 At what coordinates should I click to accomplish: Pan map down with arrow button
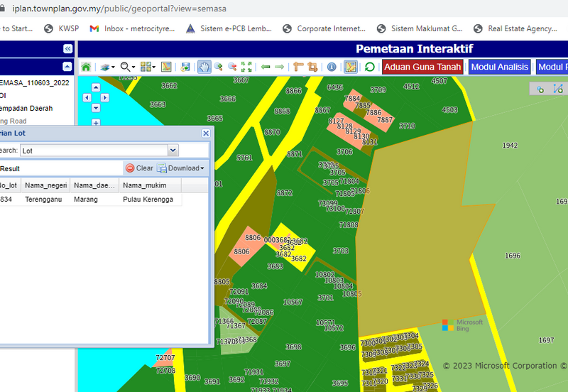coord(96,108)
